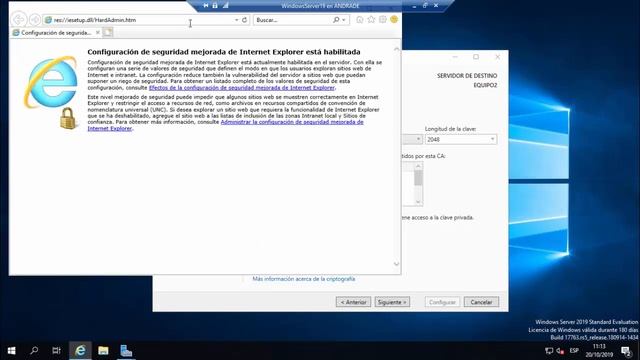Open the Longitud de la clave dropdown
Screen dimensions: 640x360
point(461,140)
